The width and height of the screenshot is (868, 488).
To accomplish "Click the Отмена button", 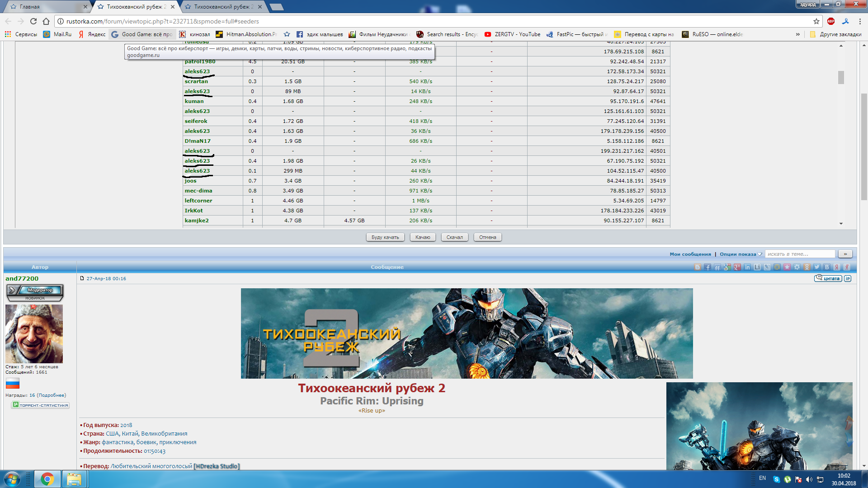I will tap(488, 237).
